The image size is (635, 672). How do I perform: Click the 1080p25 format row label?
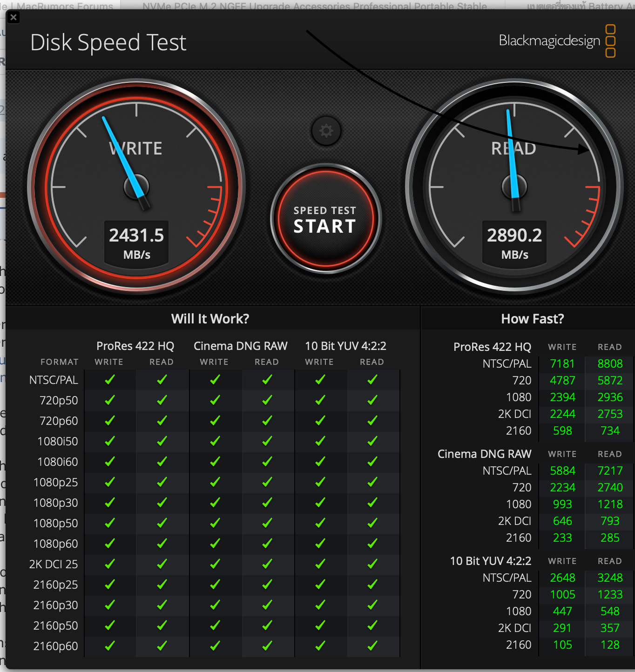pyautogui.click(x=56, y=483)
